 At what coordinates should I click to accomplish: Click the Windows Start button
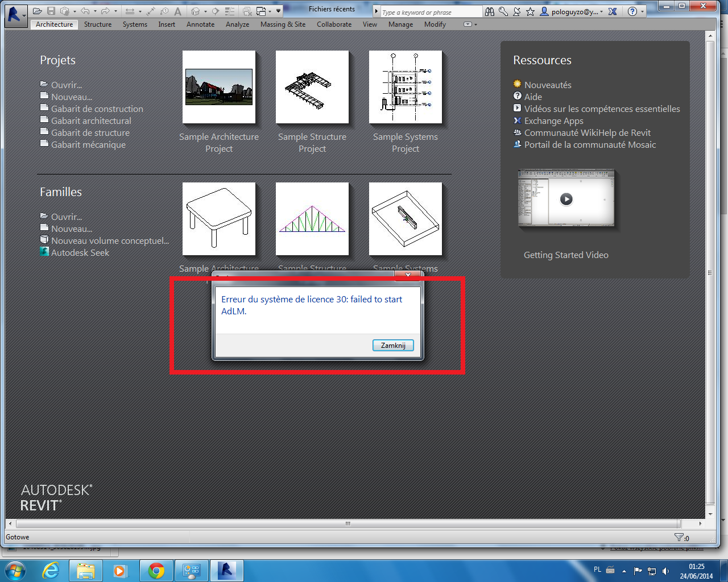coord(15,571)
